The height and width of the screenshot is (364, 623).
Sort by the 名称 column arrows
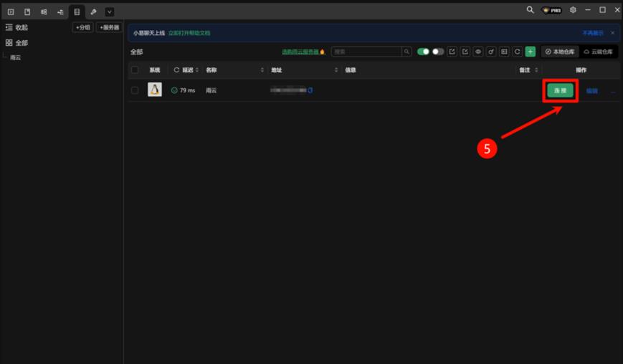pos(262,70)
